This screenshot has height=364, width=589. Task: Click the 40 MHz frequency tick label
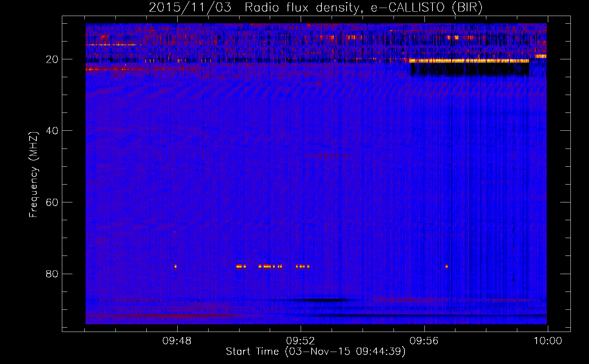coord(52,131)
